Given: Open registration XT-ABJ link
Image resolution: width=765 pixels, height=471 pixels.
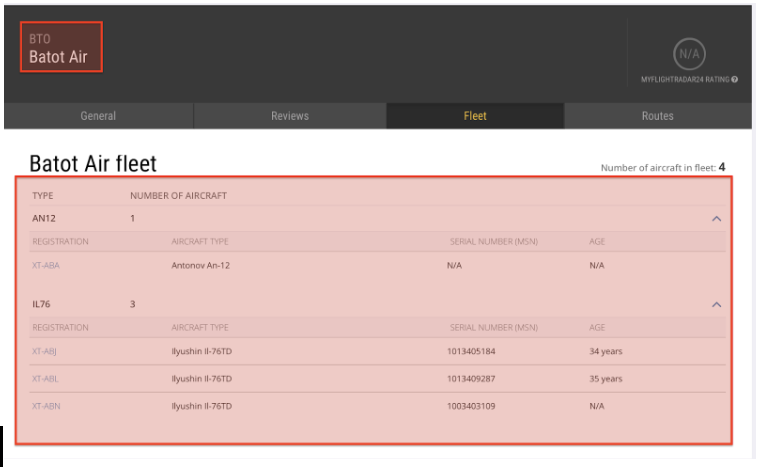Looking at the screenshot, I should pyautogui.click(x=44, y=351).
